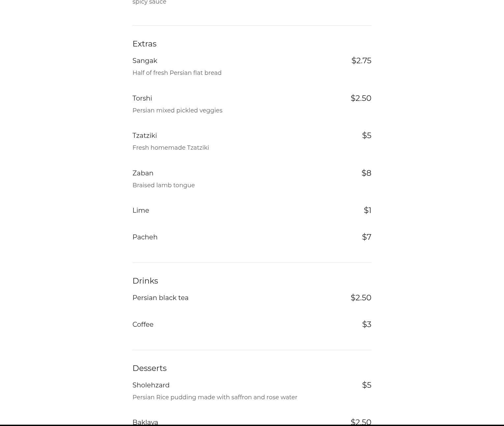
Task: Click the Persian mixed pickled veggies description
Action: 177,110
